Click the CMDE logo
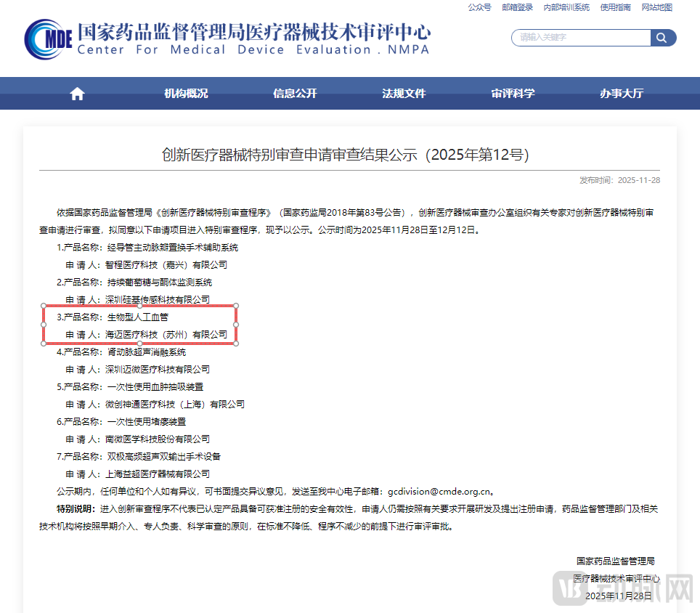Screen dimensions: 700x613 tap(48, 39)
